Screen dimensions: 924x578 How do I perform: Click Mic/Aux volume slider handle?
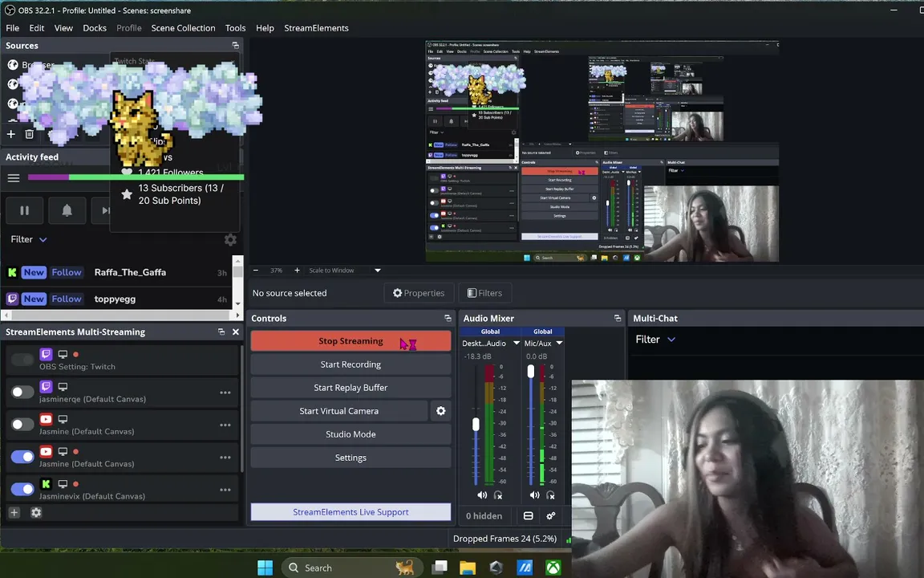click(530, 372)
